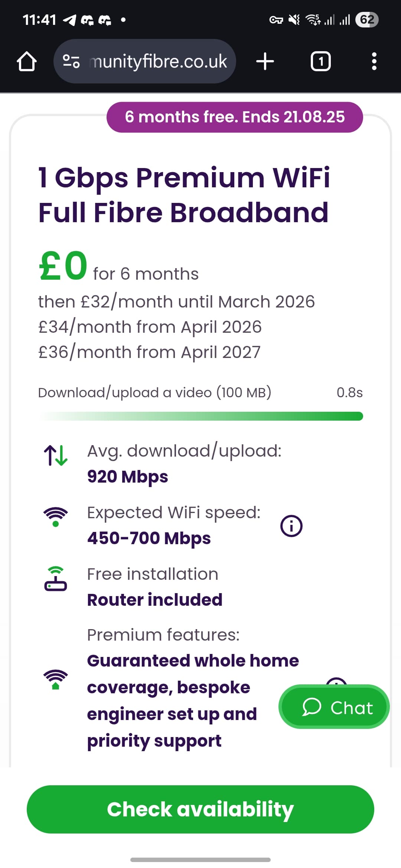
Task: Open site settings icon in address bar
Action: pos(71,61)
